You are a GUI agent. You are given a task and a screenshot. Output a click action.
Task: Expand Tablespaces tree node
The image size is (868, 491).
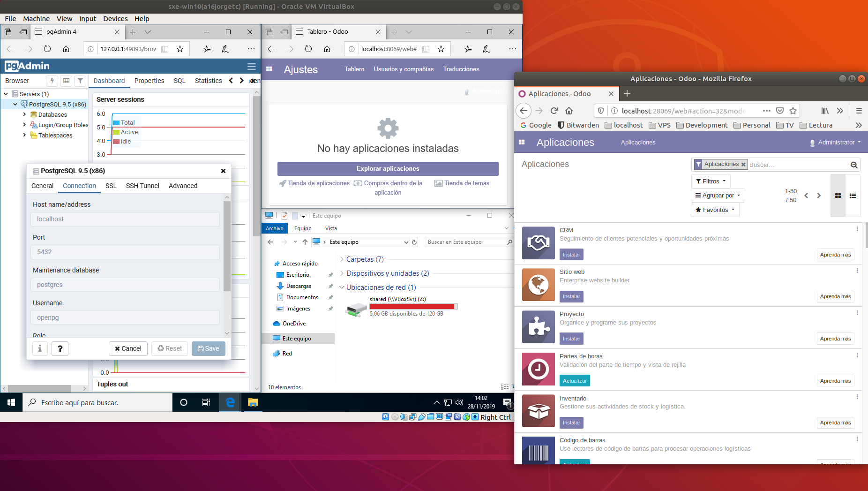click(x=24, y=135)
